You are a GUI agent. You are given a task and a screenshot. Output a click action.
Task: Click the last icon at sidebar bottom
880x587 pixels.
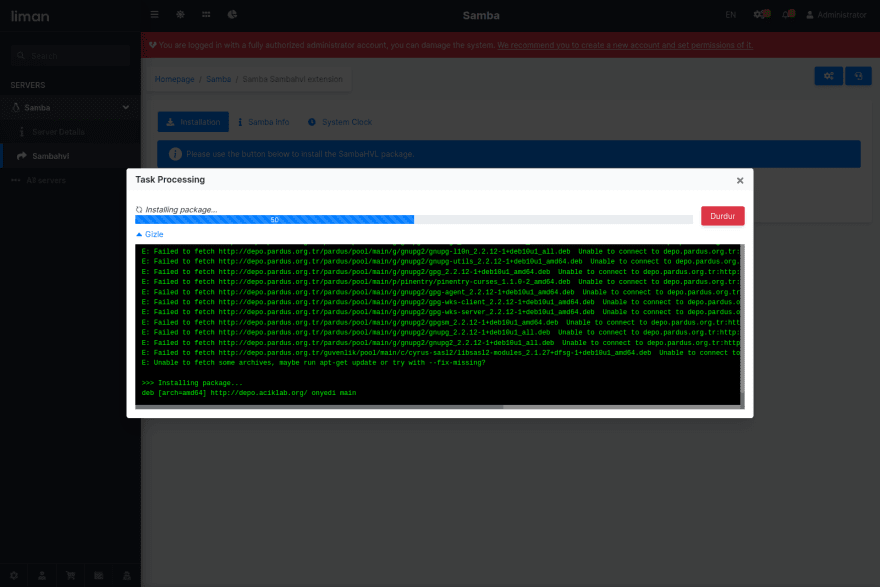tap(127, 575)
